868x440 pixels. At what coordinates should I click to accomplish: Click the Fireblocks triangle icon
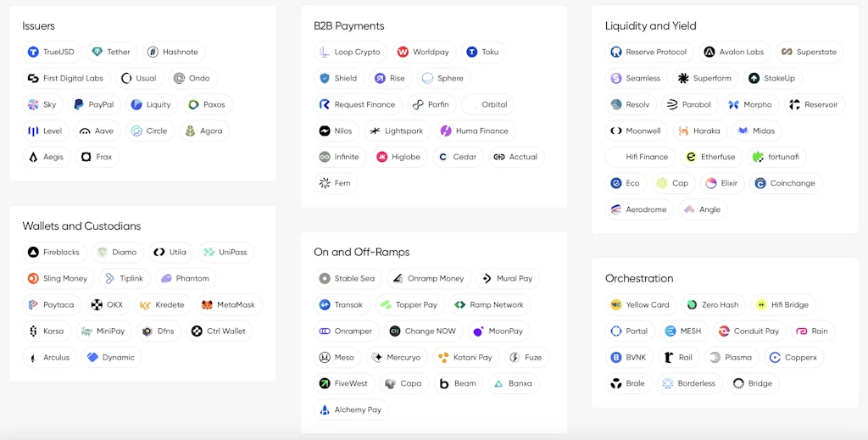point(33,252)
